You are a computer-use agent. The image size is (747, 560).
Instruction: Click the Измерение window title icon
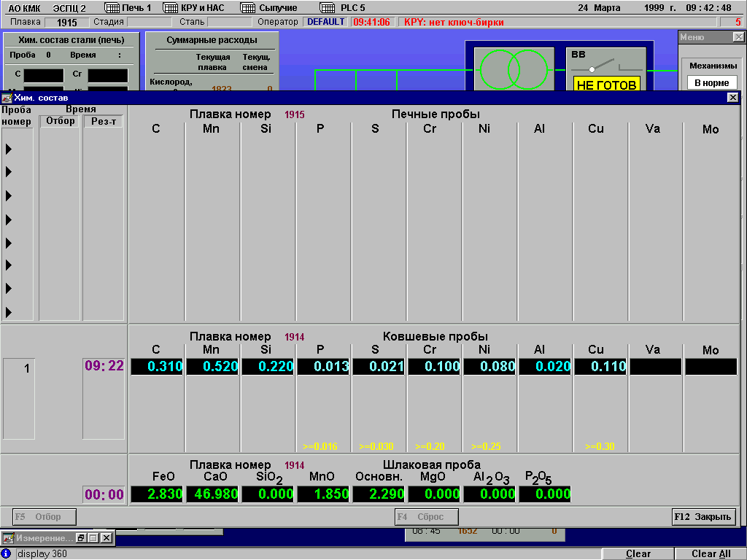(8, 538)
